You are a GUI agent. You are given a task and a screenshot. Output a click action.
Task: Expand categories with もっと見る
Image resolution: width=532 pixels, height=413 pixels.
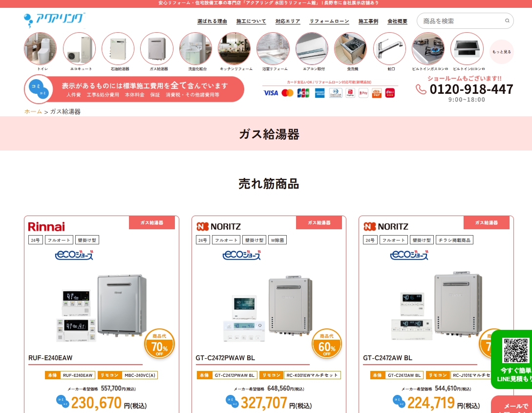click(x=501, y=52)
